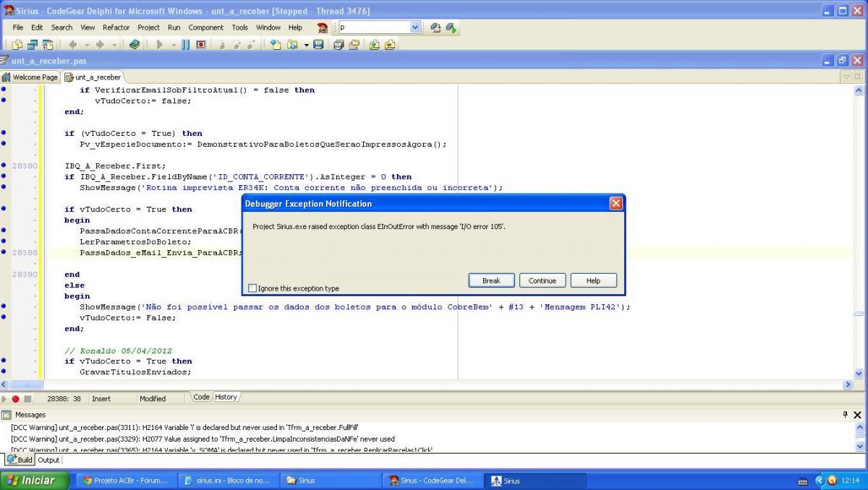
Task: Click the Help contents book icon
Action: 135,45
